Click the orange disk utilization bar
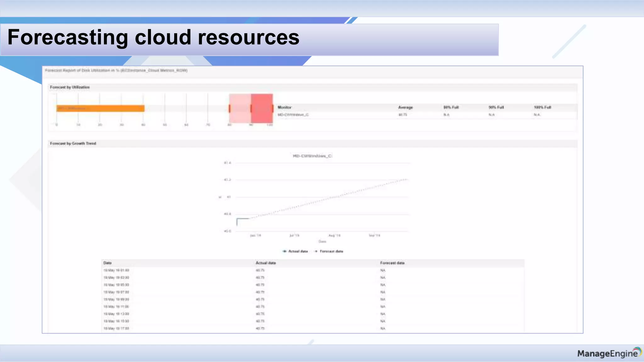Screen dimensions: 644x362 click(x=100, y=108)
